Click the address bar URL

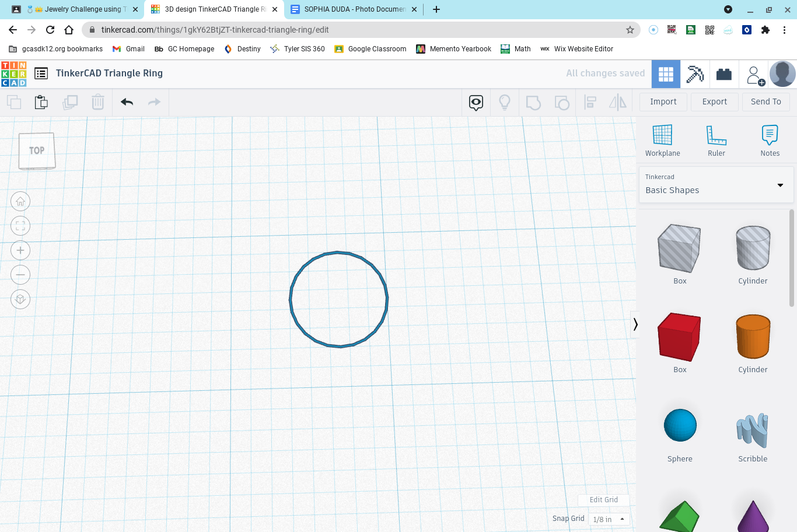pyautogui.click(x=215, y=30)
